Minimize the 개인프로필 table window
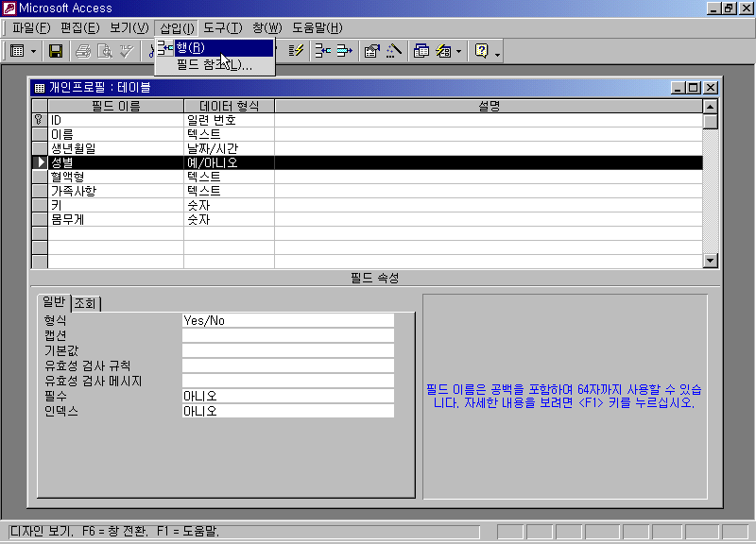Viewport: 756px width, 544px height. pyautogui.click(x=678, y=88)
